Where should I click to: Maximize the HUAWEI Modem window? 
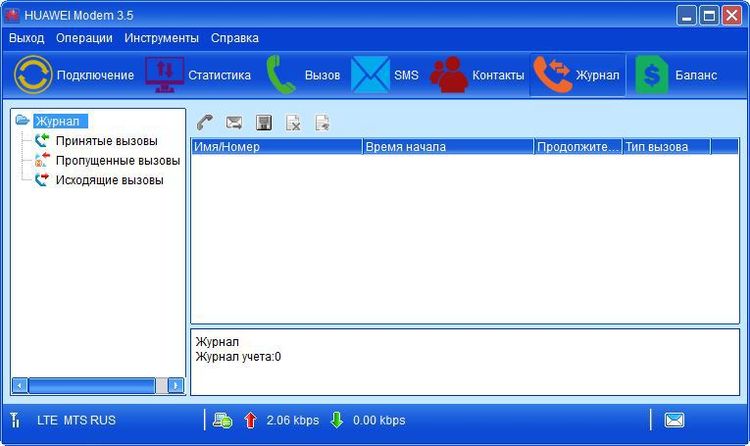click(709, 15)
